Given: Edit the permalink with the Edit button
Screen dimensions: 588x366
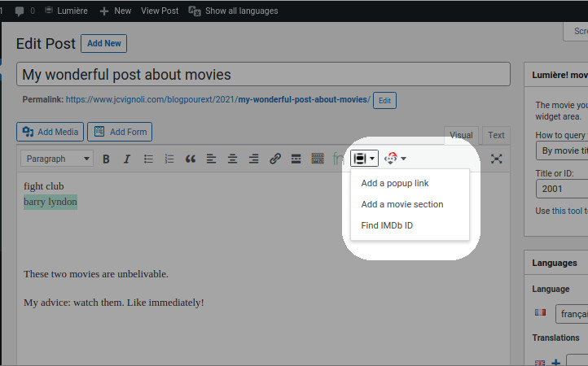Looking at the screenshot, I should click(384, 100).
